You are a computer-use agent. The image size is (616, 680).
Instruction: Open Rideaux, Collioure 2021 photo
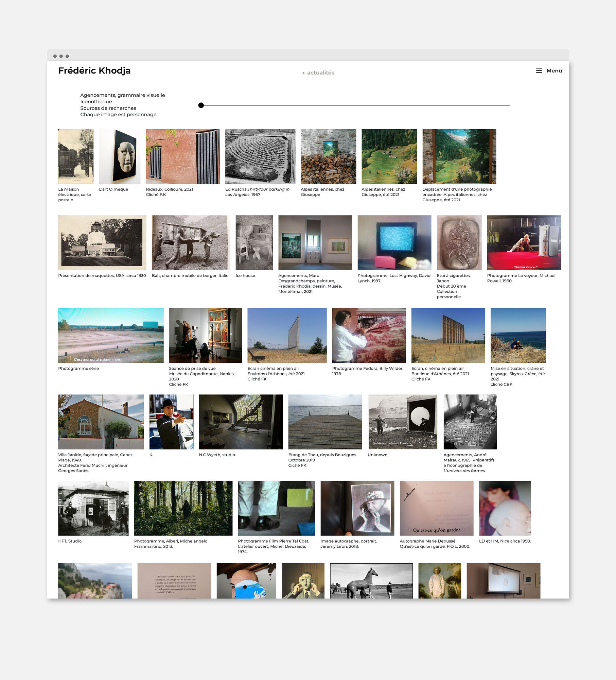[x=182, y=156]
